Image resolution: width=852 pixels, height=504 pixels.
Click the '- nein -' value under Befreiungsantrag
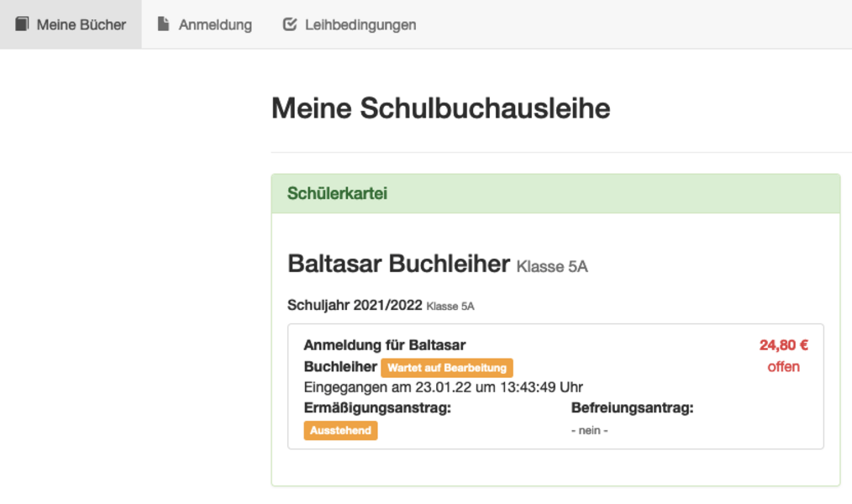click(589, 430)
